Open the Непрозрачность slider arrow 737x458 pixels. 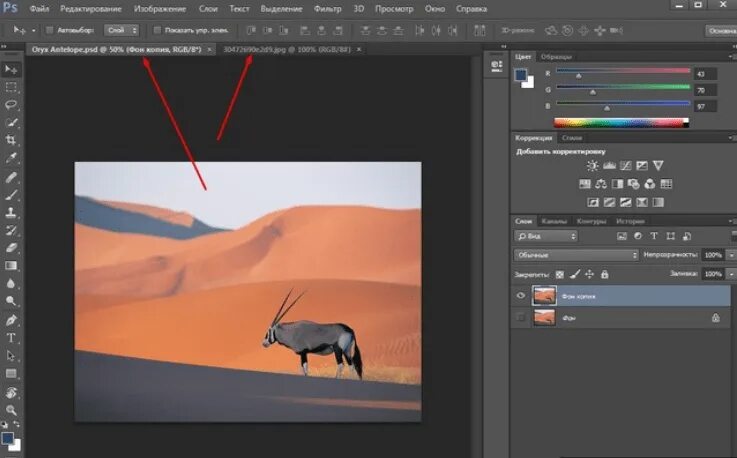click(x=731, y=255)
